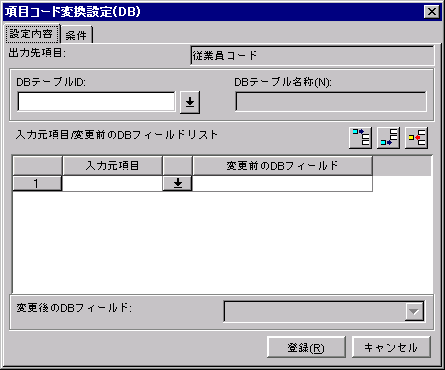Switch to the 条件 tab
Image resolution: width=445 pixels, height=370 pixels.
point(76,35)
